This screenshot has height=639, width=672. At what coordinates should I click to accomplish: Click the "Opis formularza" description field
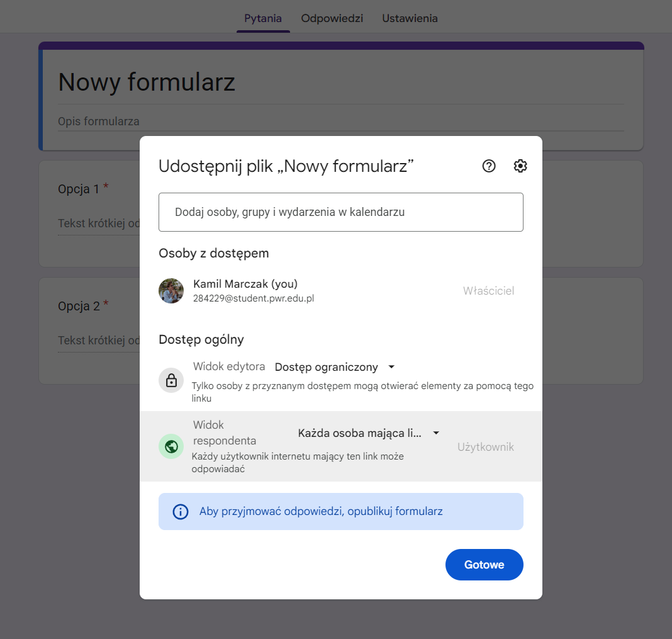(x=99, y=121)
